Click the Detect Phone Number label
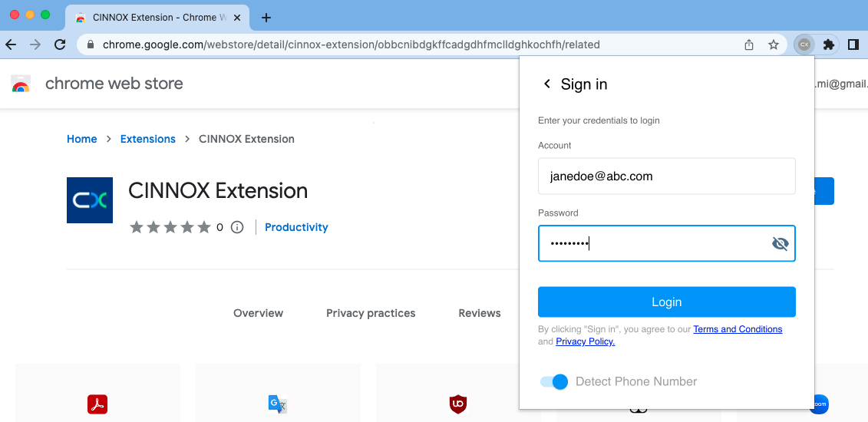The image size is (868, 422). 636,381
